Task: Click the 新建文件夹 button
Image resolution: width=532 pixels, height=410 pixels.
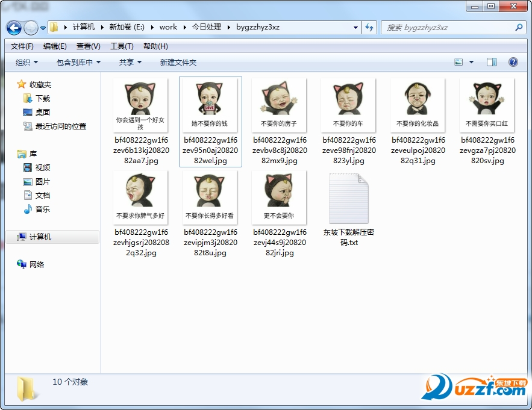Action: pyautogui.click(x=178, y=63)
